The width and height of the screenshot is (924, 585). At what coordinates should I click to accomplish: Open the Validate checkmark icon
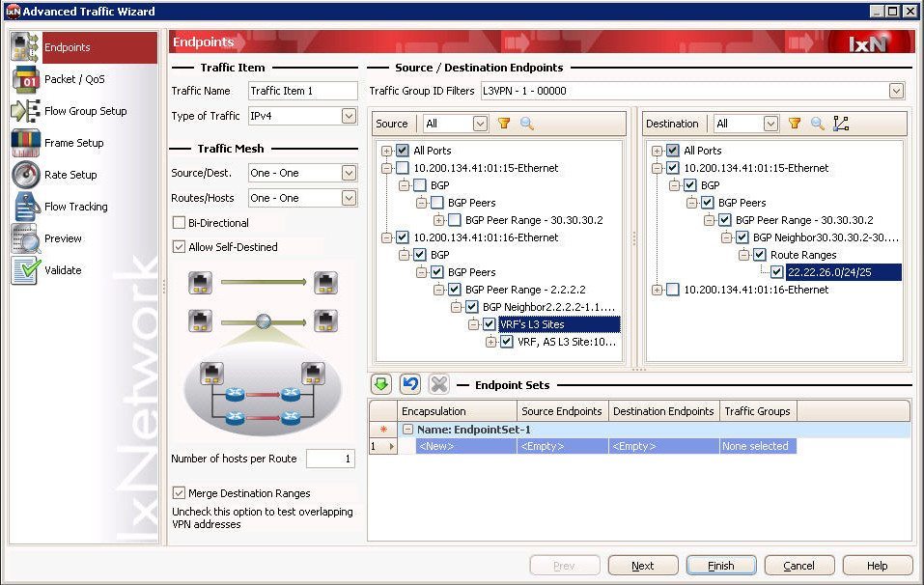pyautogui.click(x=25, y=270)
